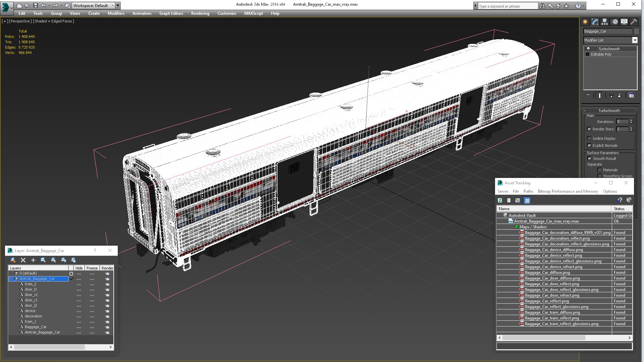
Task: Click the object color swatch next to Baggage_Car
Action: pos(636,31)
